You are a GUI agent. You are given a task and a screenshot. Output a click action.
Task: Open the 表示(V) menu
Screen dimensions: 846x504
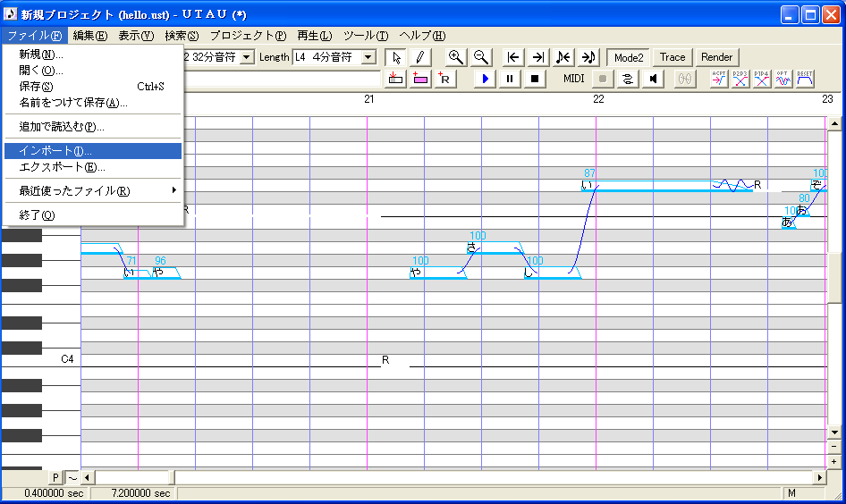click(x=136, y=36)
